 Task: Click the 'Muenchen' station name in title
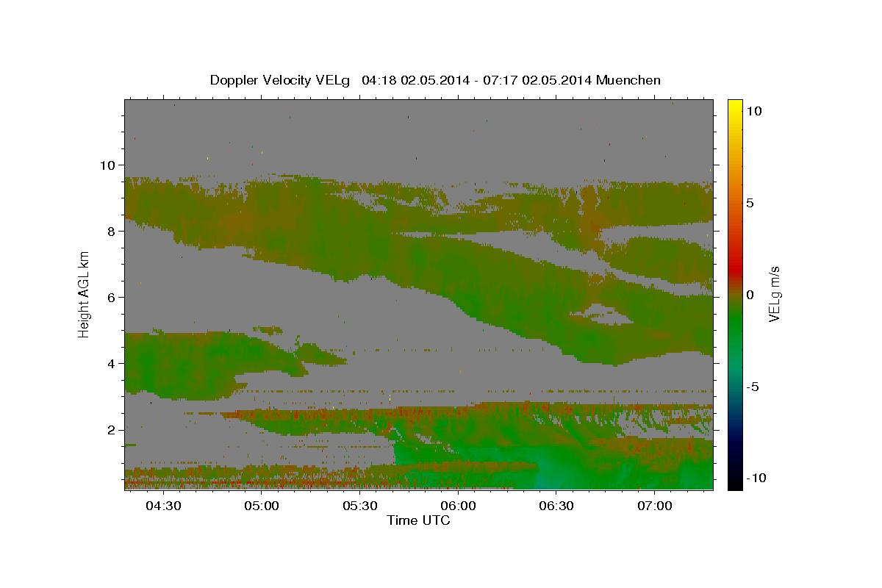628,80
